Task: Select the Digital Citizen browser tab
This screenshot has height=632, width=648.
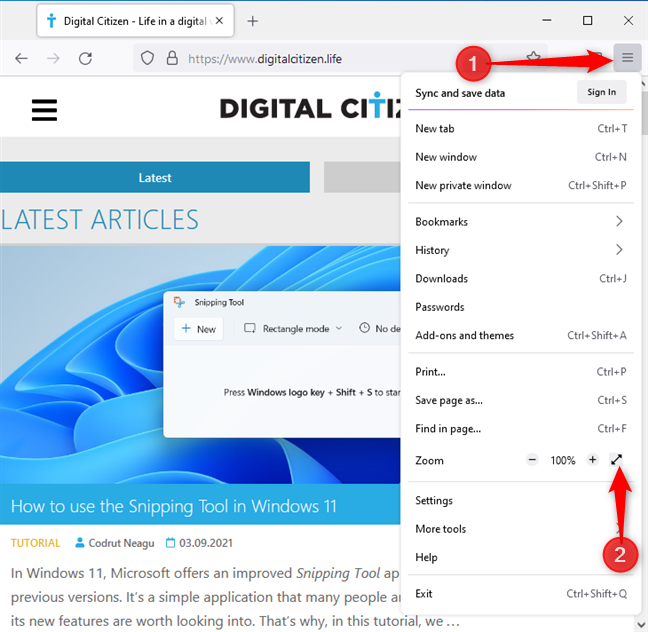Action: point(135,21)
